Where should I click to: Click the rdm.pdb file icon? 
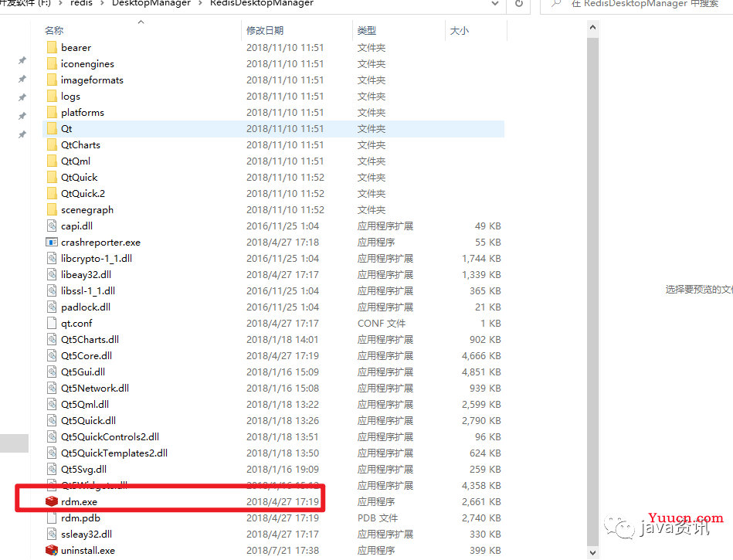tap(52, 518)
